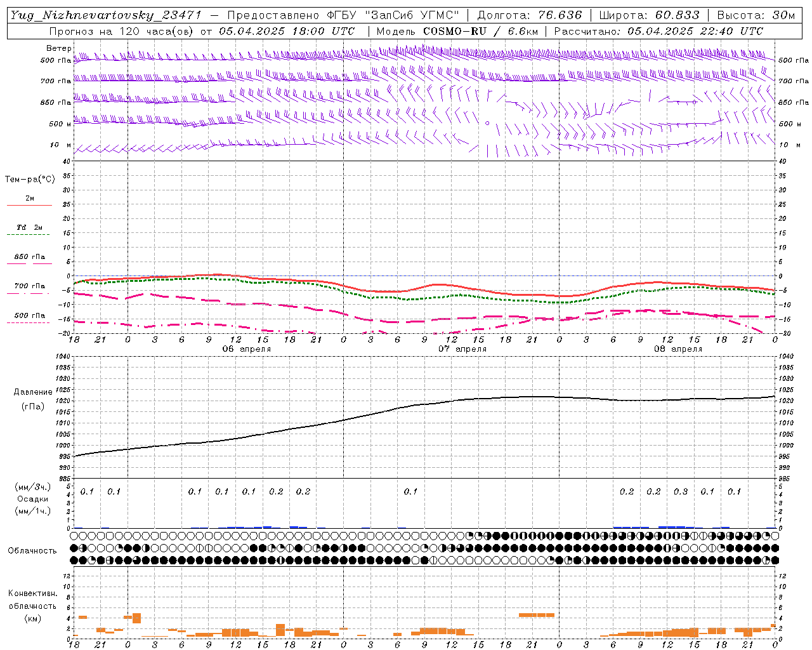Click the '07 апреля' date label
Screen dimensions: 812x650
pos(462,349)
